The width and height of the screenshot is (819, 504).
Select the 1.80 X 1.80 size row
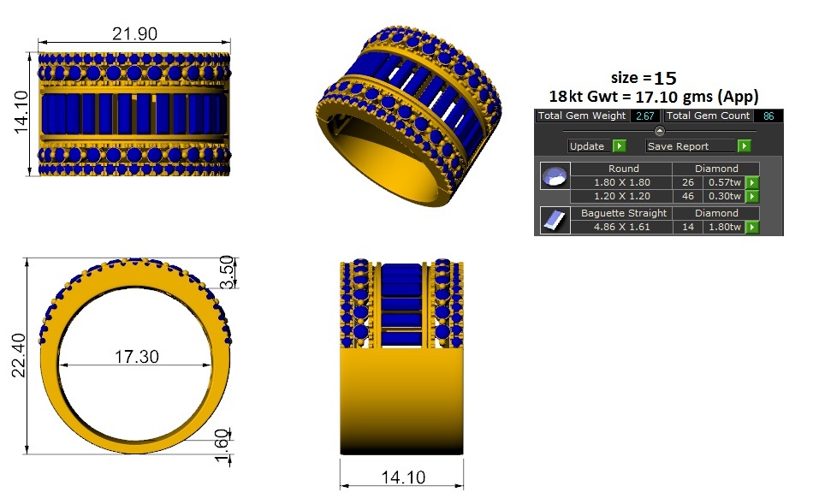point(664,183)
